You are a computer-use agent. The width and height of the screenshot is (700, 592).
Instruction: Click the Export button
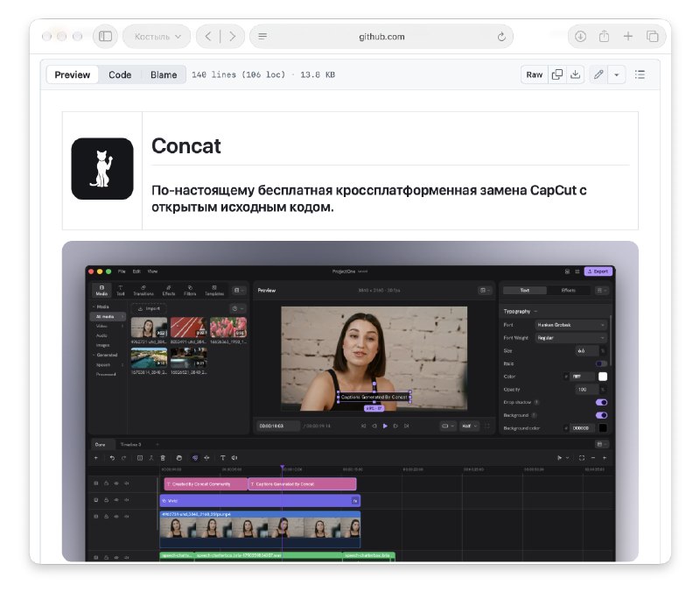[598, 271]
